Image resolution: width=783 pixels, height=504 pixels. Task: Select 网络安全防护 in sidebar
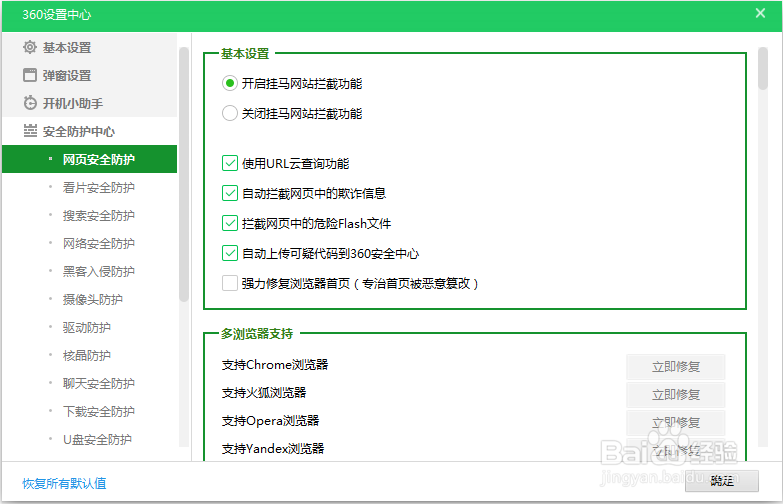(x=99, y=243)
